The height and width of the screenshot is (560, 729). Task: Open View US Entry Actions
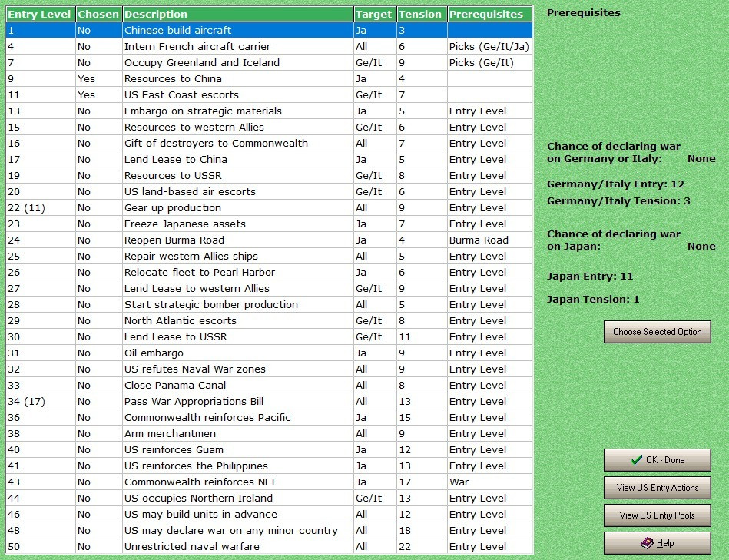[x=657, y=488]
